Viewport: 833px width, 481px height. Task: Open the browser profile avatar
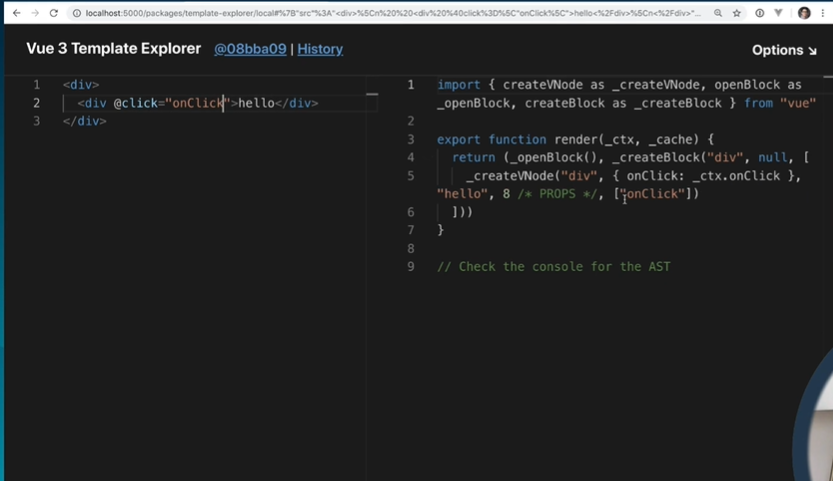804,13
